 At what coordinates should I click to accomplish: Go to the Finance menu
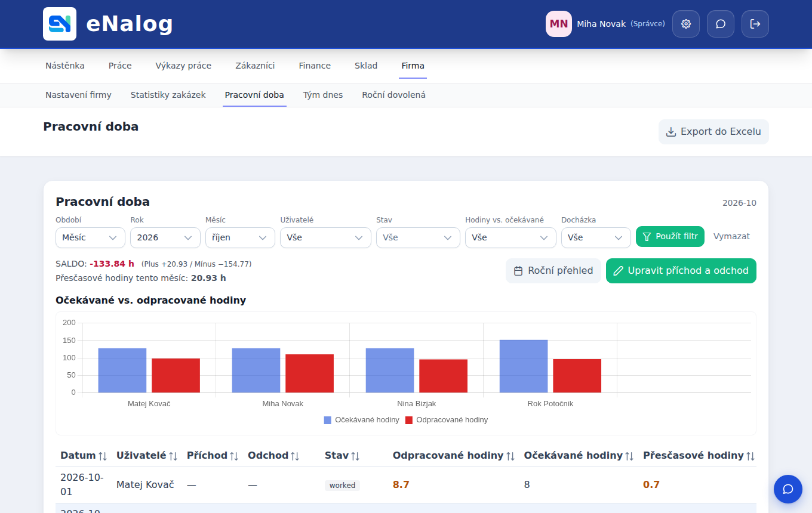pos(315,66)
